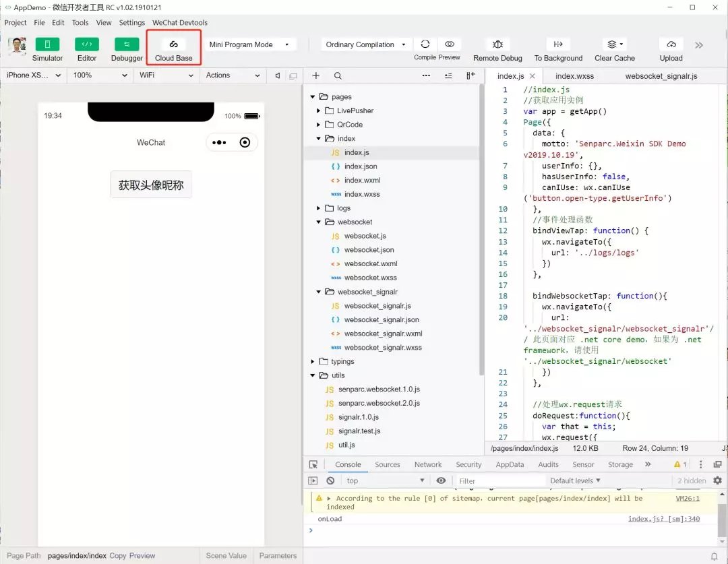Switch to the Sources debugger tab
The image size is (728, 564).
pyautogui.click(x=387, y=464)
